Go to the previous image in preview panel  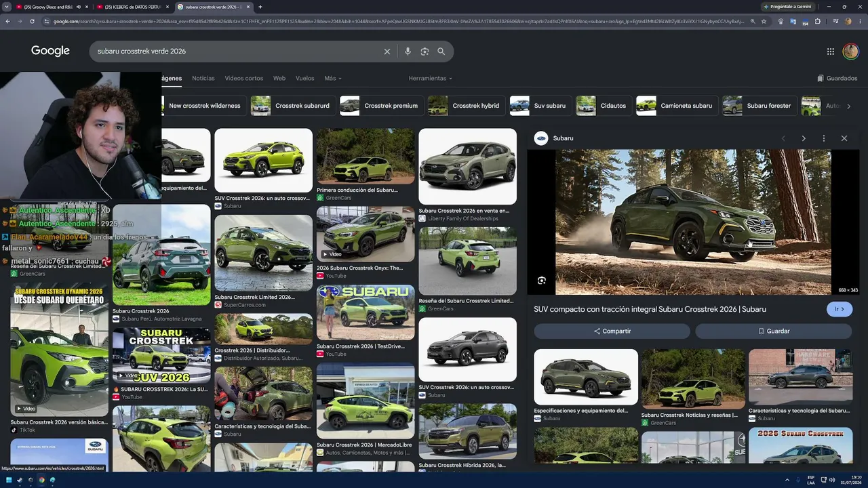point(783,138)
